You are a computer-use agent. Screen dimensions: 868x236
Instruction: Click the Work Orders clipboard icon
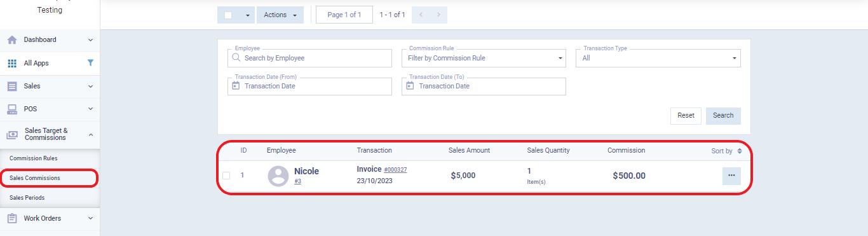click(x=12, y=218)
